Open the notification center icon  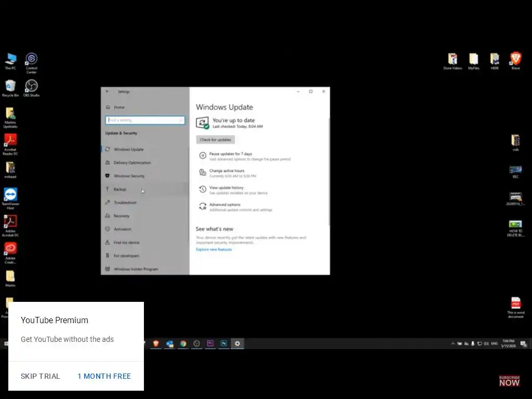point(524,344)
